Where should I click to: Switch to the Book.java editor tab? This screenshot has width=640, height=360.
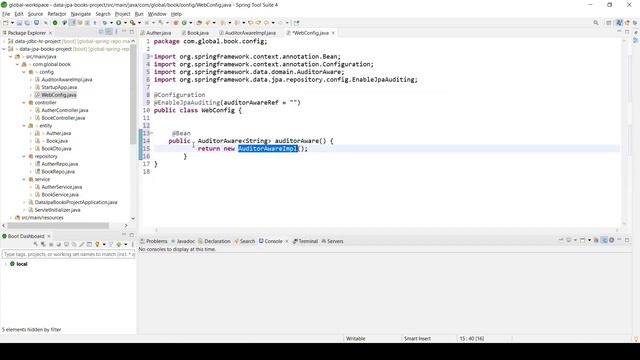pyautogui.click(x=196, y=33)
